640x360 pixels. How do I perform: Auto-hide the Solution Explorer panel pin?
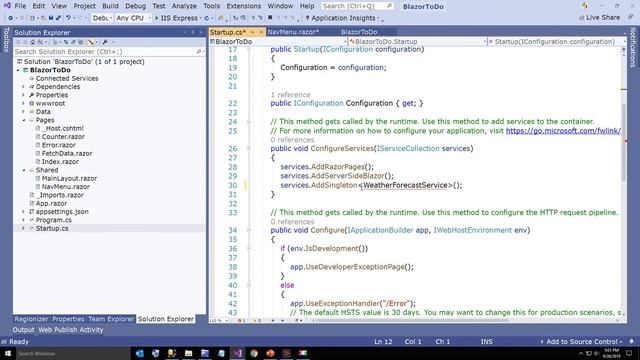[193, 32]
